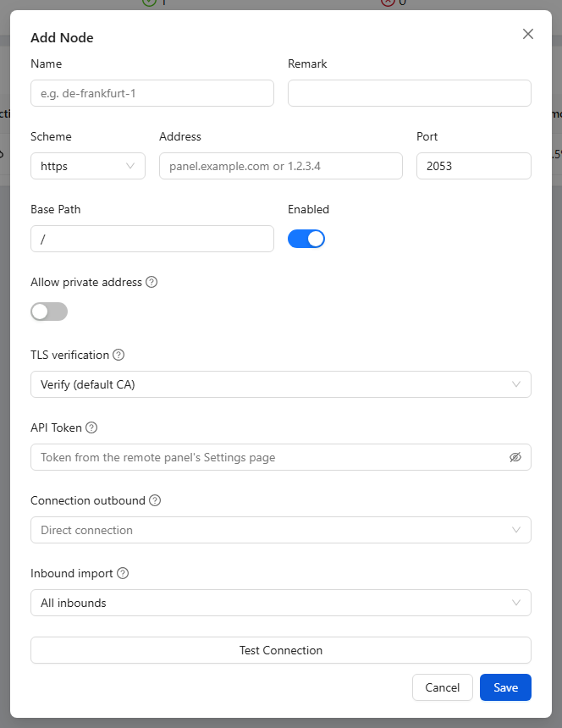Click the Save button

pos(505,687)
